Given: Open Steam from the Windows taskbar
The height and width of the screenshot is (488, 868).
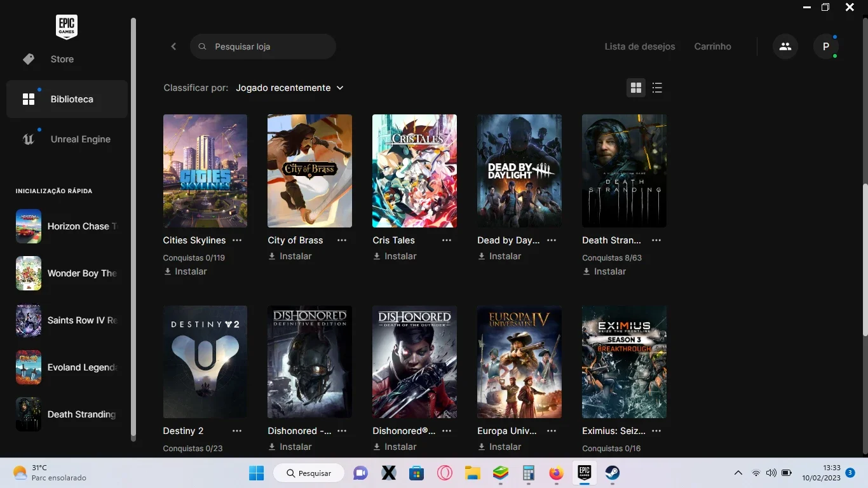Looking at the screenshot, I should click(x=612, y=473).
